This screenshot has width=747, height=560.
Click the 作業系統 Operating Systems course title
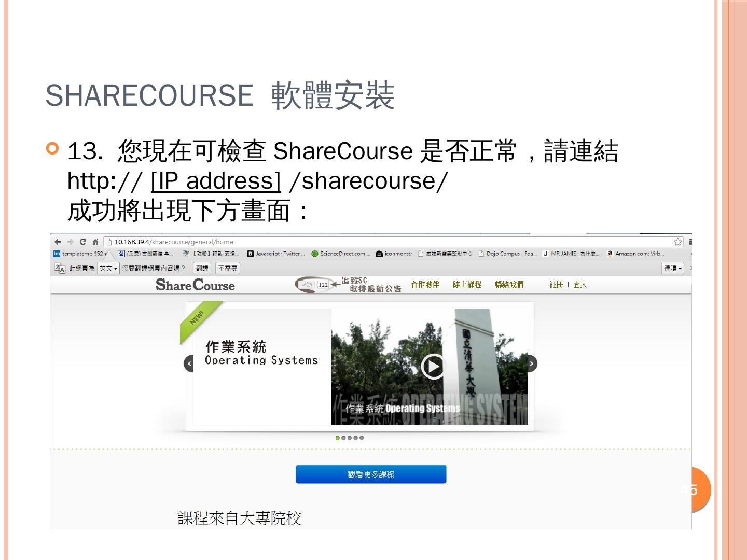261,353
